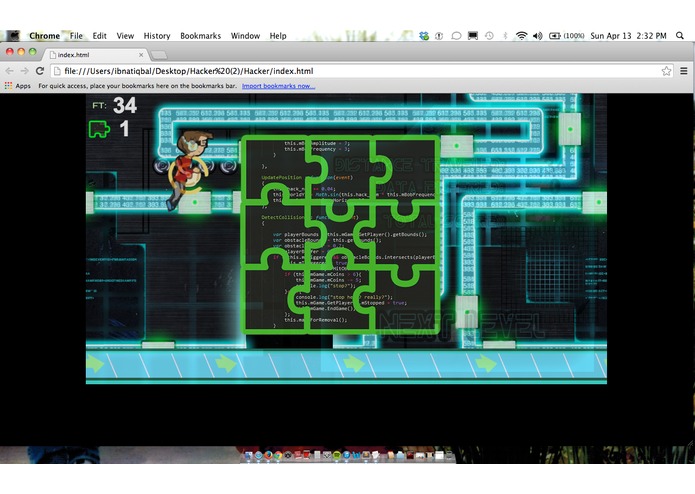The height and width of the screenshot is (494, 695).
Task: Click the green puzzle piece counter icon
Action: (x=99, y=129)
